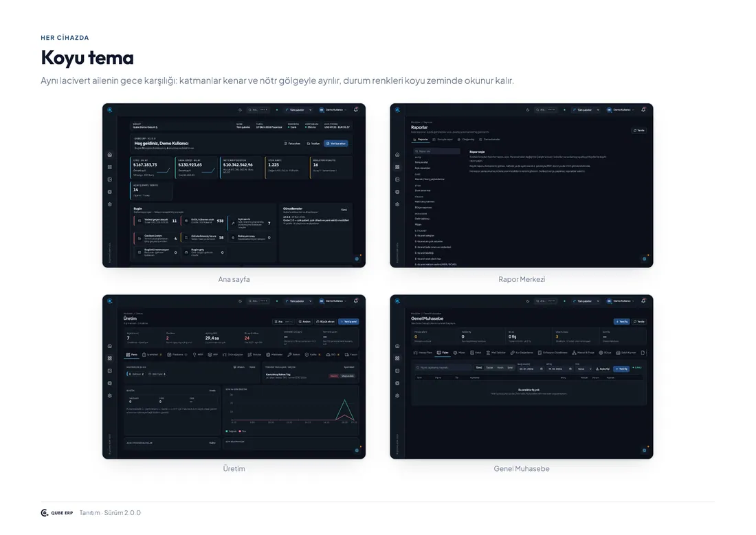Image resolution: width=756 pixels, height=535 pixels.
Task: Click Yenile button in Genel Muhasebe header
Action: click(x=639, y=322)
